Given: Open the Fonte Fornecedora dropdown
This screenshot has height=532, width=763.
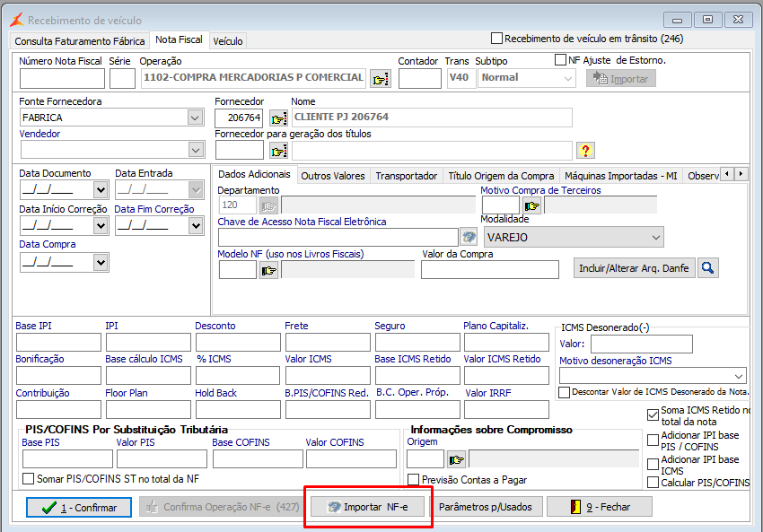Looking at the screenshot, I should click(195, 118).
